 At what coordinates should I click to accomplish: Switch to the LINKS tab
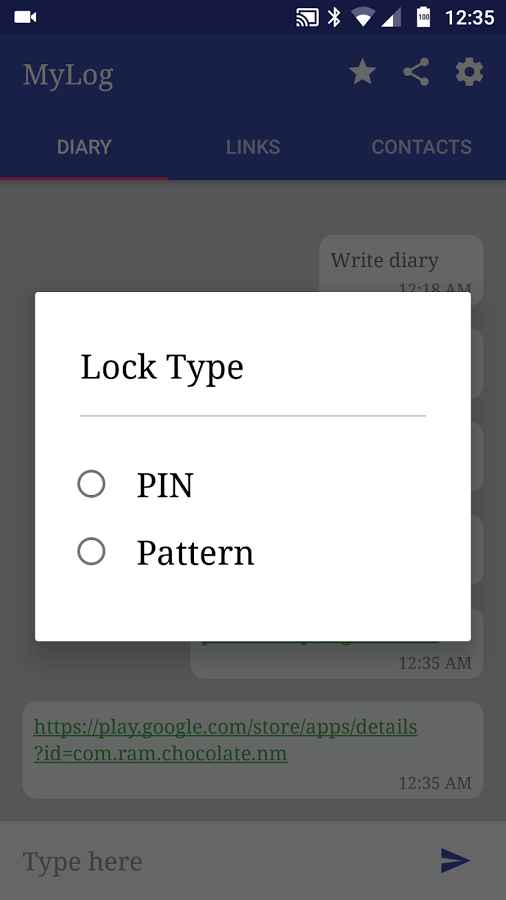click(252, 148)
